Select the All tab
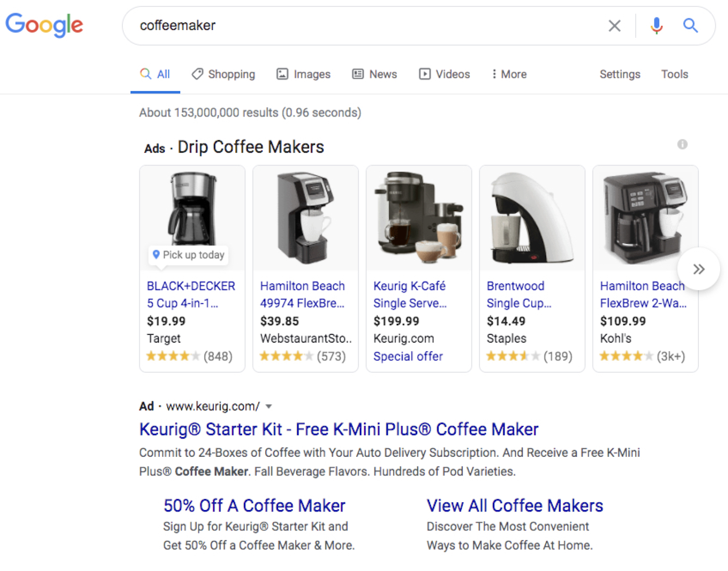The width and height of the screenshot is (728, 571). click(x=155, y=74)
